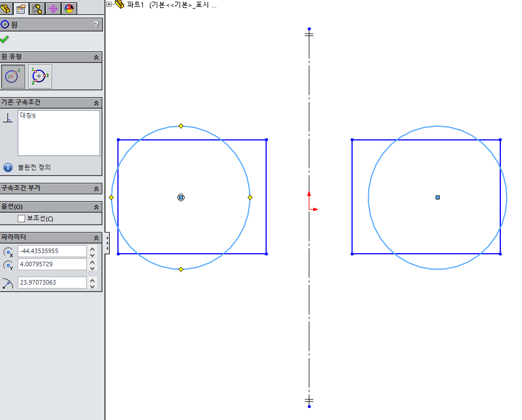The image size is (522, 420).
Task: Open the help question mark button
Action: coord(97,25)
